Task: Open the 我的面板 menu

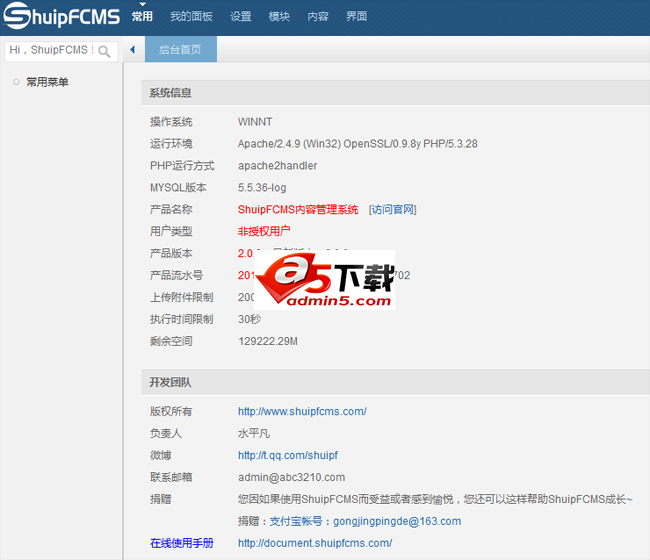Action: (191, 16)
